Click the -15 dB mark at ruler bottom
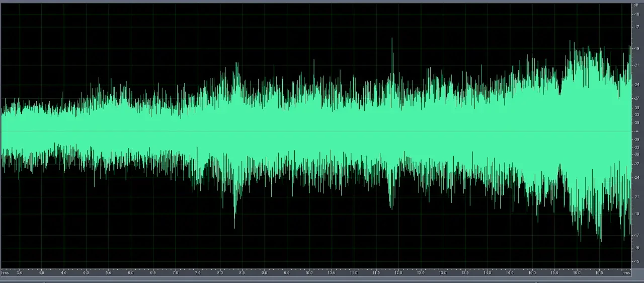Viewport: 644px width, 283px height. (636, 261)
